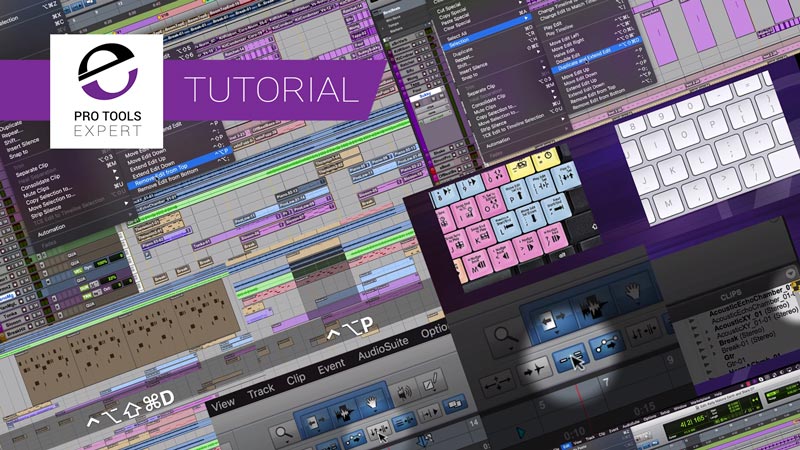Select the Grabber hand tool in the spotlighted toolbar
The width and height of the screenshot is (800, 450).
tap(633, 292)
